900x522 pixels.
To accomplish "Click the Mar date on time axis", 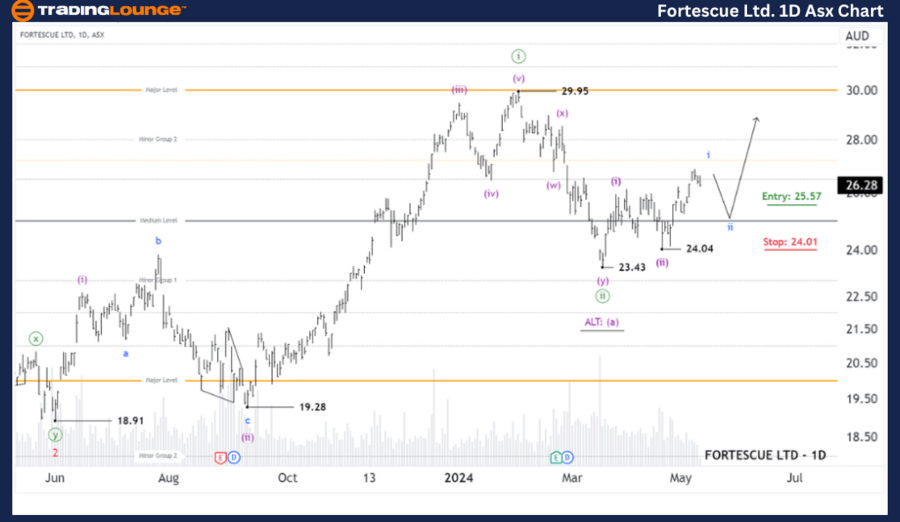I will tap(572, 478).
